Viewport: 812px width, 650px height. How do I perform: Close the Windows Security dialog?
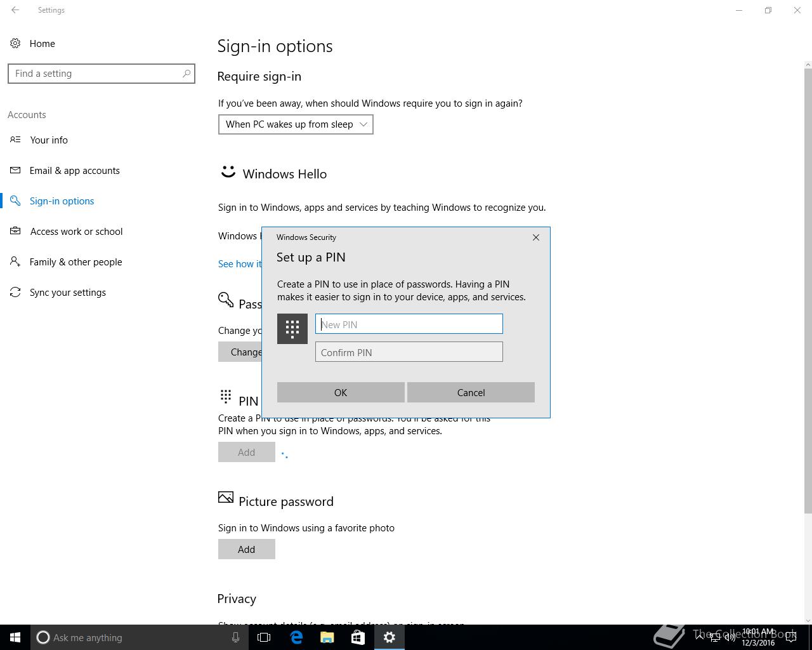(x=536, y=237)
